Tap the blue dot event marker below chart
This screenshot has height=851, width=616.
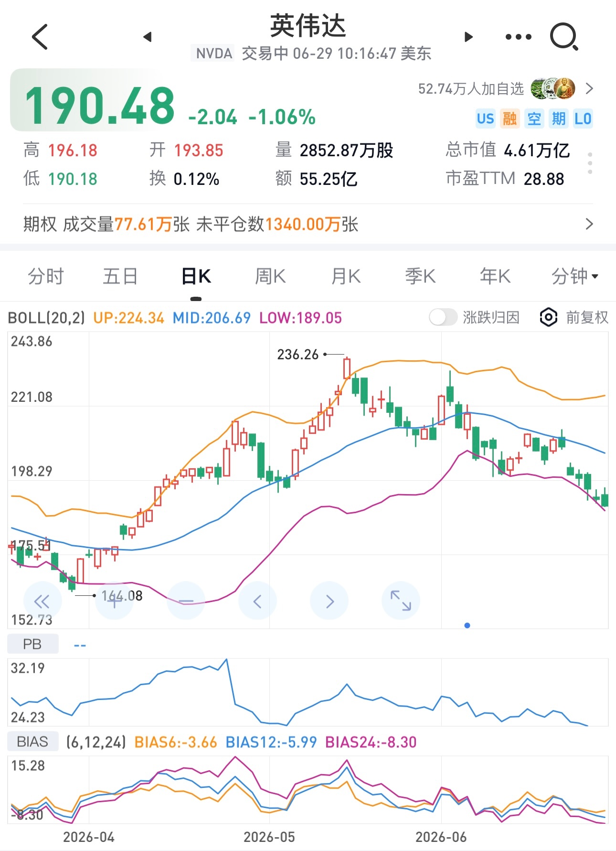click(x=467, y=625)
